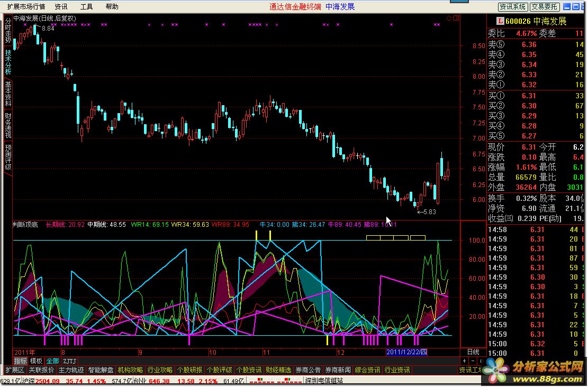588x387 pixels.
Task: Select the 模板 tab below the chart
Action: click(37, 361)
